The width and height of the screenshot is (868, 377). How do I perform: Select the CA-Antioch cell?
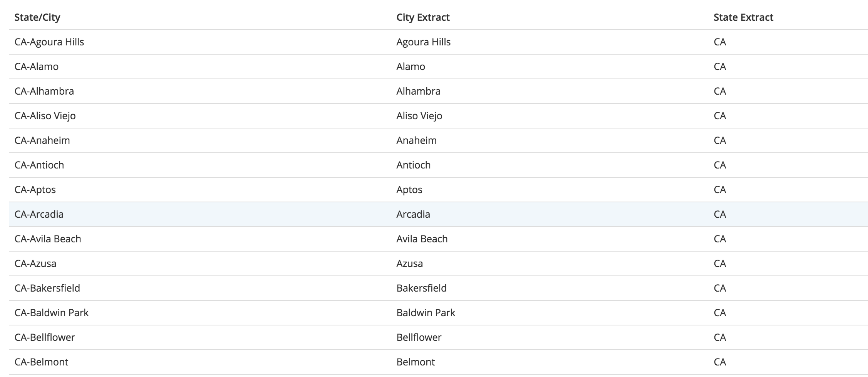(39, 165)
